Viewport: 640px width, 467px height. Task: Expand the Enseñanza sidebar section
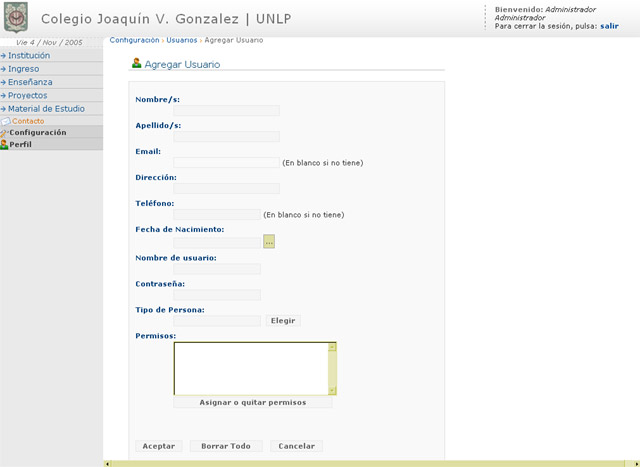(x=29, y=82)
